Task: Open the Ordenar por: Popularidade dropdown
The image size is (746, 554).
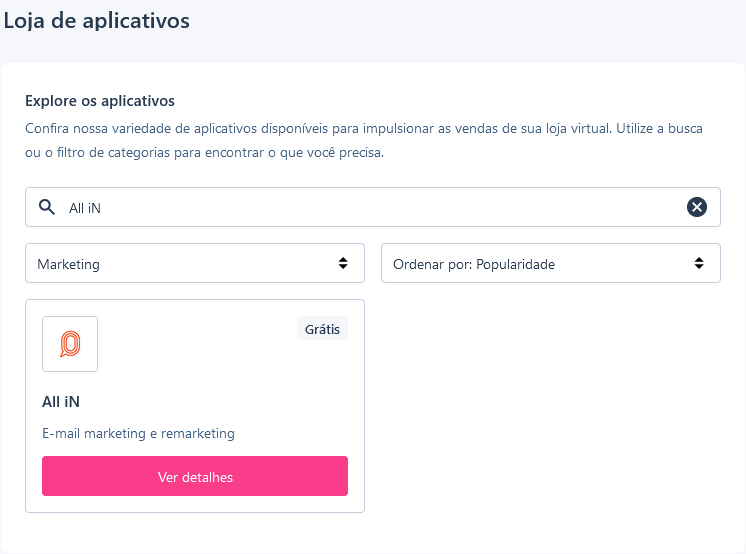Action: point(551,263)
